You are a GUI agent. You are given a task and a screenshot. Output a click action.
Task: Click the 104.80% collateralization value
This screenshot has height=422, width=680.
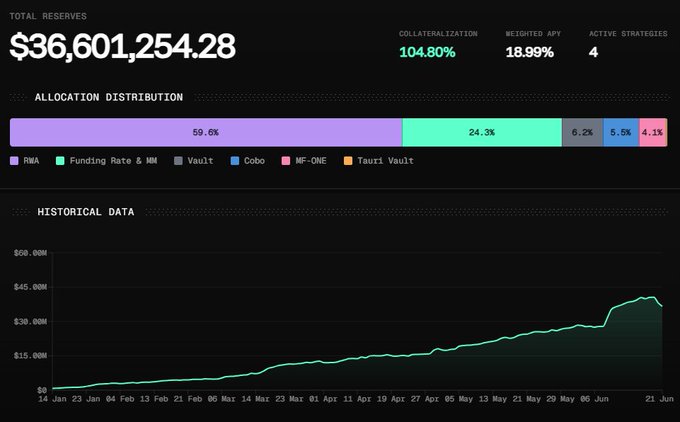click(427, 52)
